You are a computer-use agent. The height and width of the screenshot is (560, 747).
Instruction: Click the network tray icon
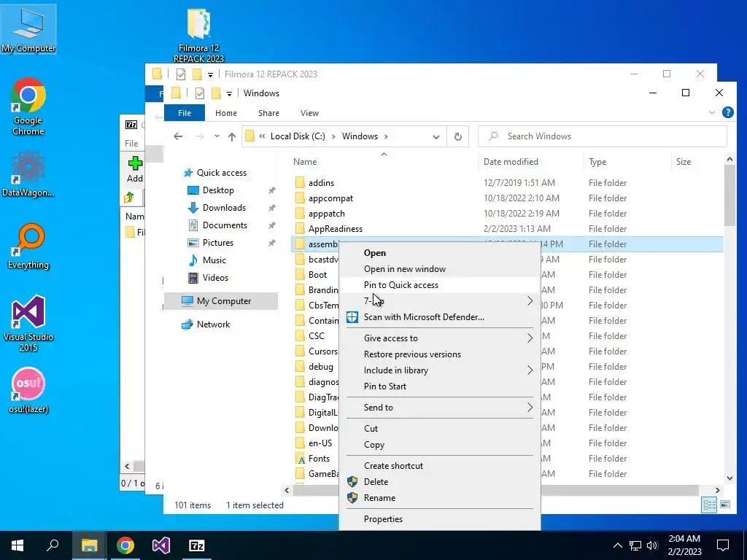[635, 545]
